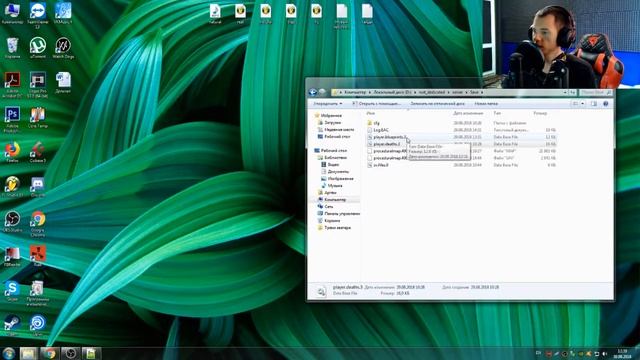Open Recent Places in navigation pane
The image size is (640, 360).
click(339, 129)
